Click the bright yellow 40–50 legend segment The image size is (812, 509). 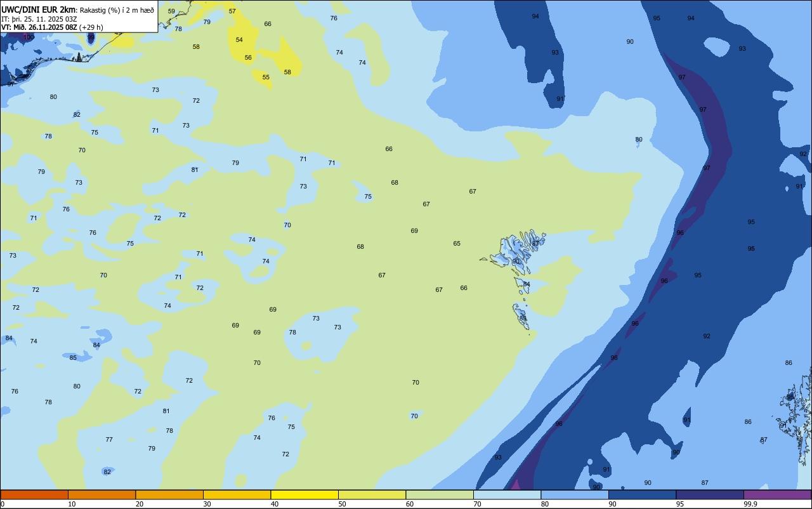pyautogui.click(x=304, y=494)
